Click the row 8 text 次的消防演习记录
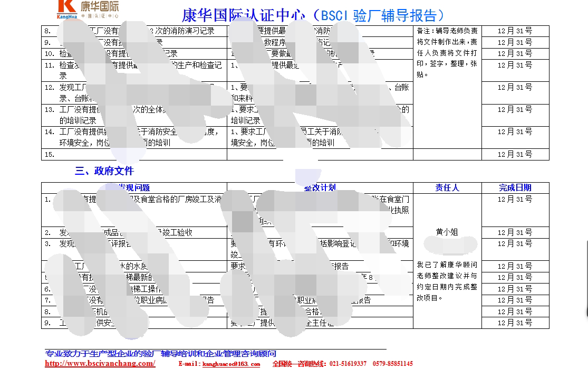588x368 pixels. 184,31
